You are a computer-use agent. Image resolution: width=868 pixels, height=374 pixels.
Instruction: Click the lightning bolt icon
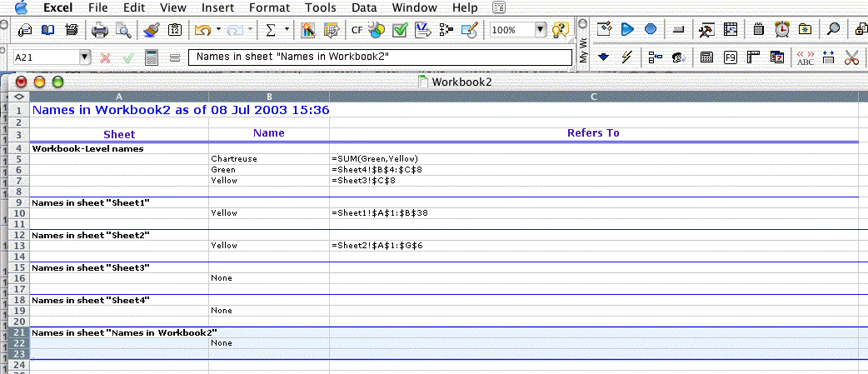[626, 57]
